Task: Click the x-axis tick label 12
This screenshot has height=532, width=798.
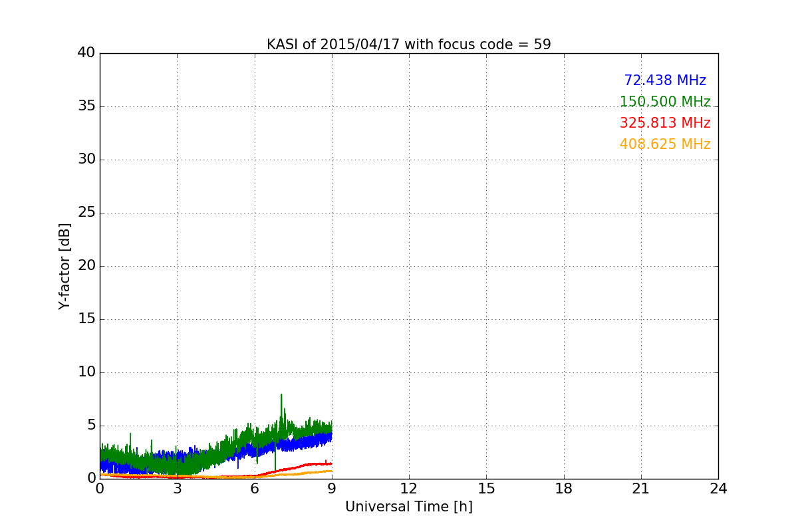Action: (x=409, y=489)
